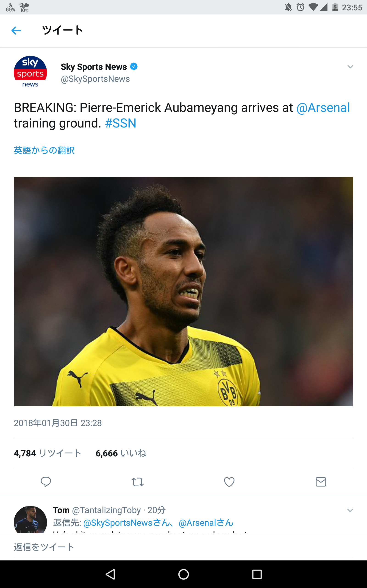
Task: Open the #SSN hashtag
Action: (x=121, y=123)
